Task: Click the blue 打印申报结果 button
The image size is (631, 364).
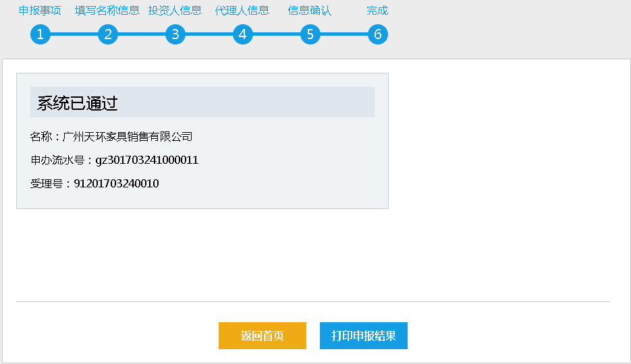Action: pyautogui.click(x=363, y=336)
